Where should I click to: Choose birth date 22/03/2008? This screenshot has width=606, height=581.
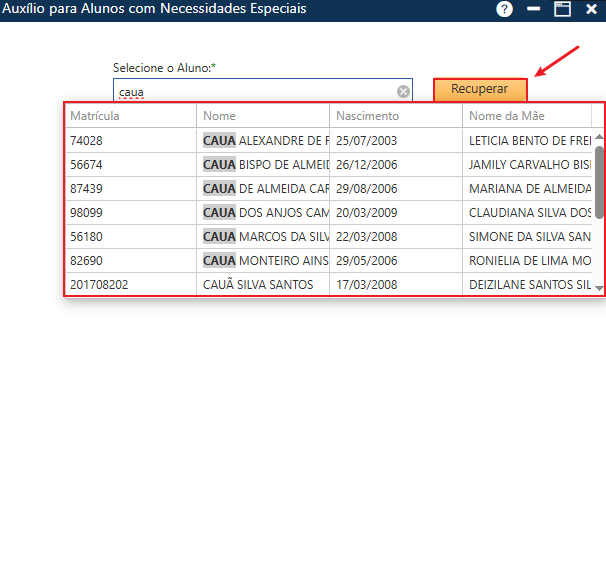(366, 237)
